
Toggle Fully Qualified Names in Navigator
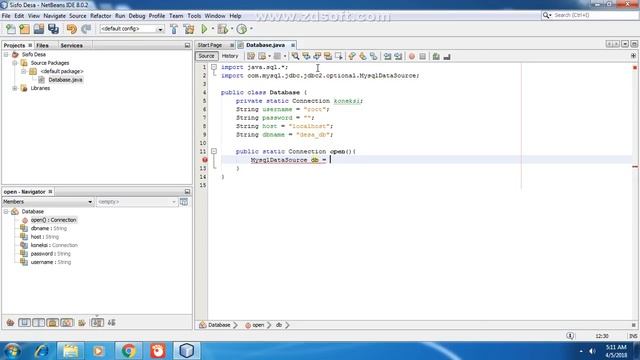pyautogui.click(x=82, y=323)
